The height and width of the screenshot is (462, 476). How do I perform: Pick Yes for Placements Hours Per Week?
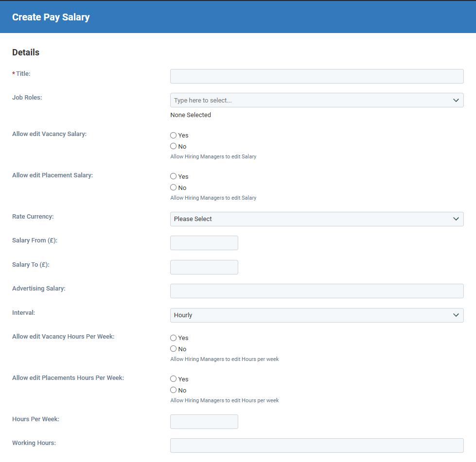pyautogui.click(x=174, y=379)
